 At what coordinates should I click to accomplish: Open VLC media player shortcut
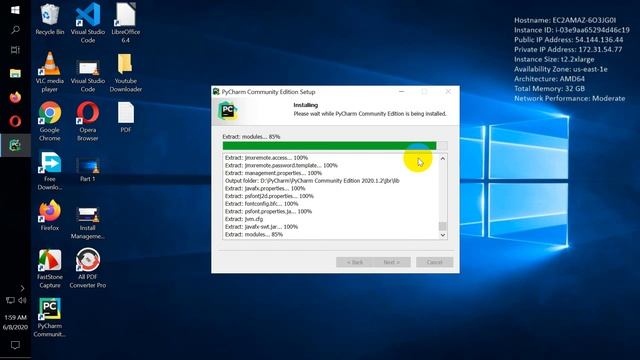click(x=49, y=72)
